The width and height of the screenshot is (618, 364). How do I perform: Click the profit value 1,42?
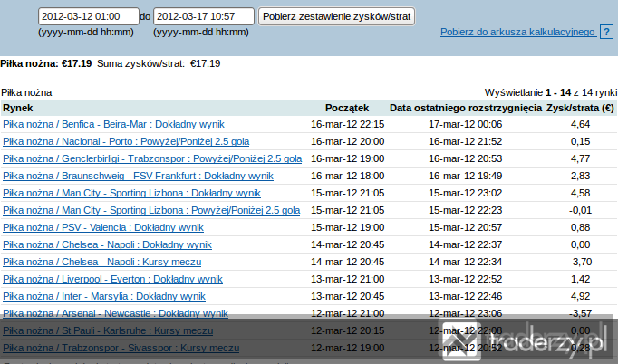(x=580, y=279)
